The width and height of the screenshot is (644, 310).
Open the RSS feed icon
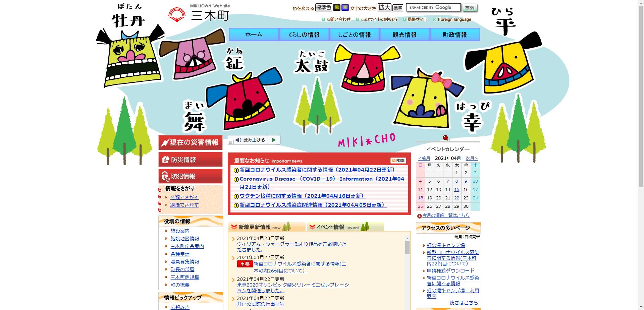point(398,161)
